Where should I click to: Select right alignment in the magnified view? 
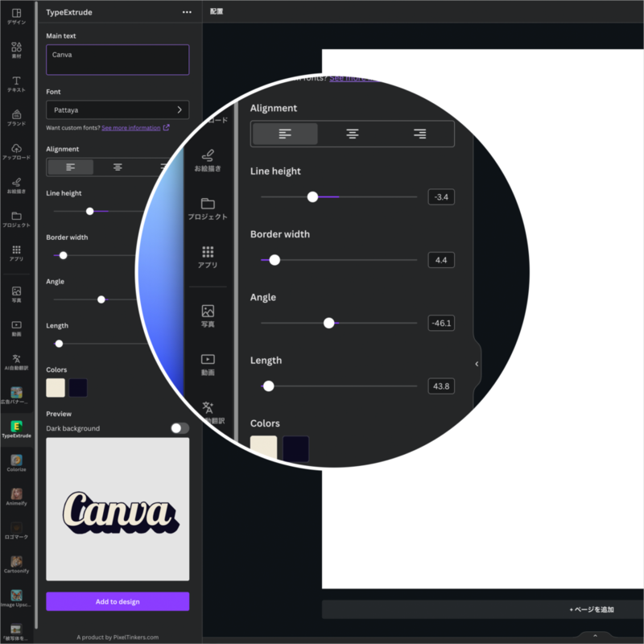(419, 134)
